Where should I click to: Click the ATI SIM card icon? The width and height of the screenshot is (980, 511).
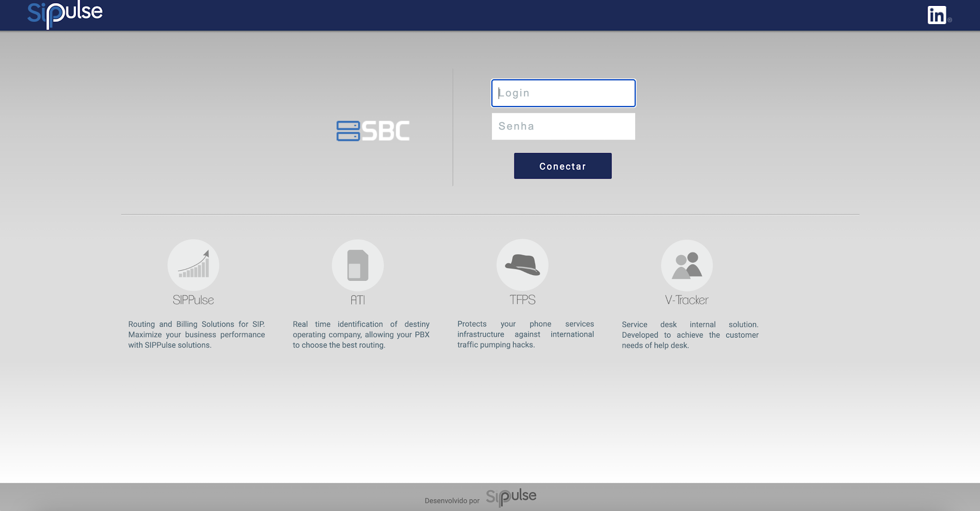pos(358,265)
